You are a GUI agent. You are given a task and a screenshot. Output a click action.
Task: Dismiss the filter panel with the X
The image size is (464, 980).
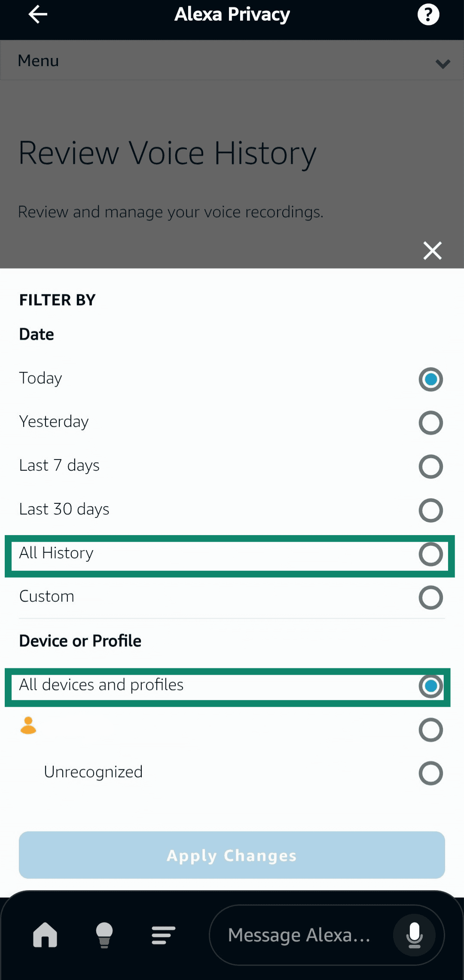pyautogui.click(x=432, y=251)
